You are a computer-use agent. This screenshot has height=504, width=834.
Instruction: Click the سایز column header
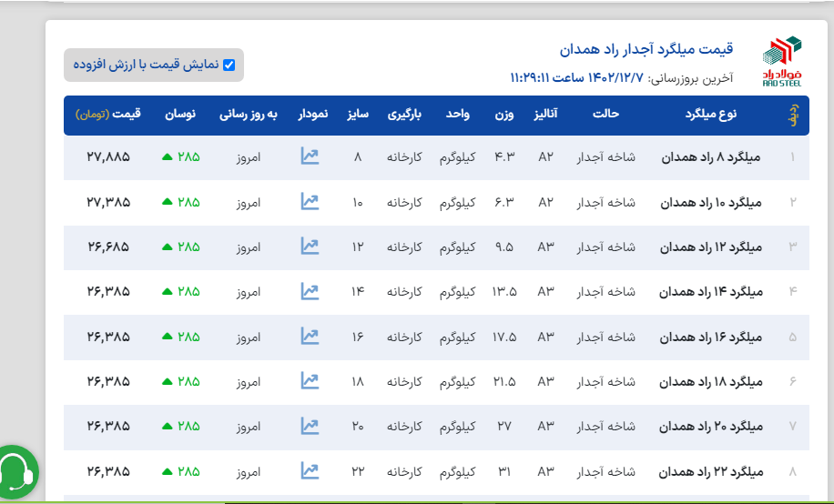357,116
